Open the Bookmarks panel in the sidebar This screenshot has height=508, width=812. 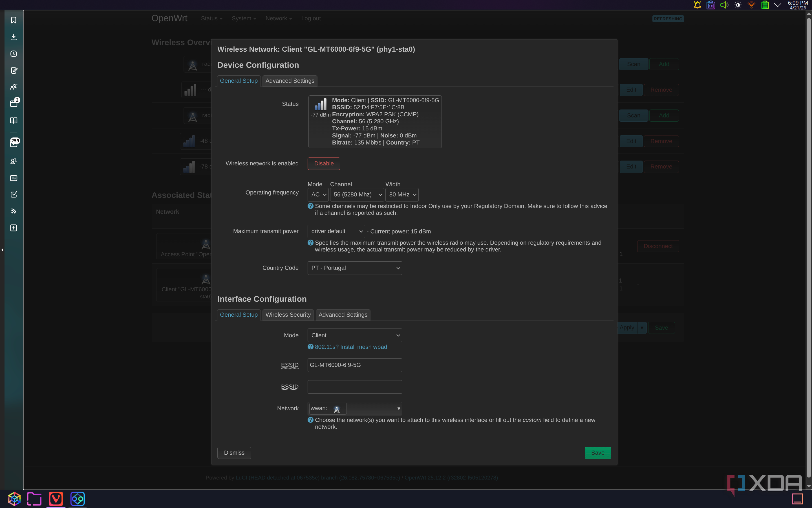pos(14,20)
